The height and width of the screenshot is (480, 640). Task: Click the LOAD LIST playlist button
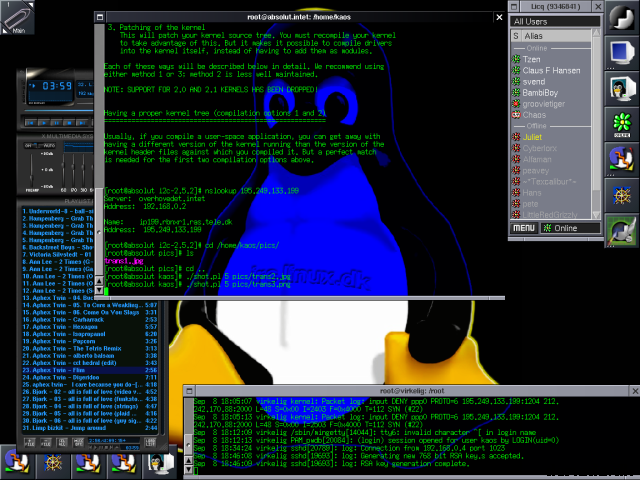click(x=150, y=442)
